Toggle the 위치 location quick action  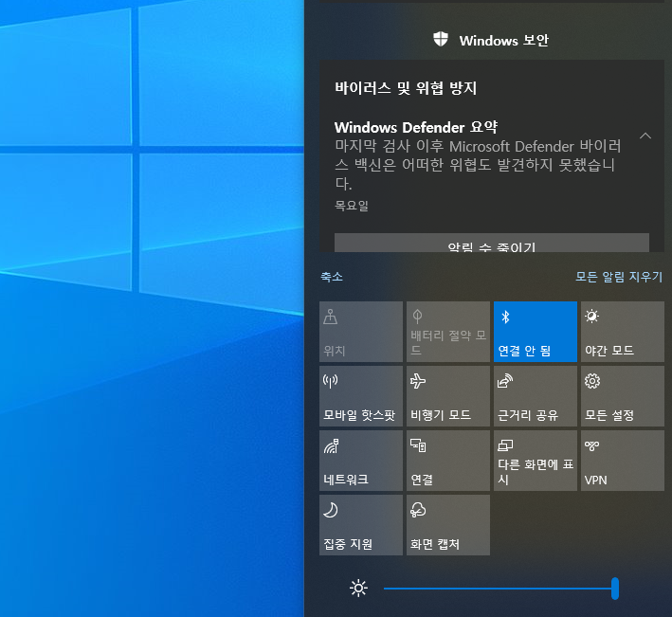pyautogui.click(x=361, y=332)
